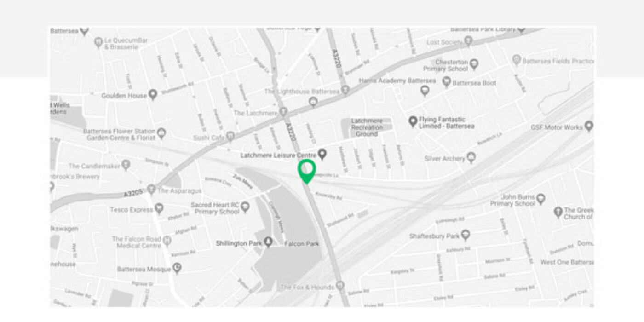
Task: Select the Flying Fantastic Limited marker
Action: [x=413, y=121]
